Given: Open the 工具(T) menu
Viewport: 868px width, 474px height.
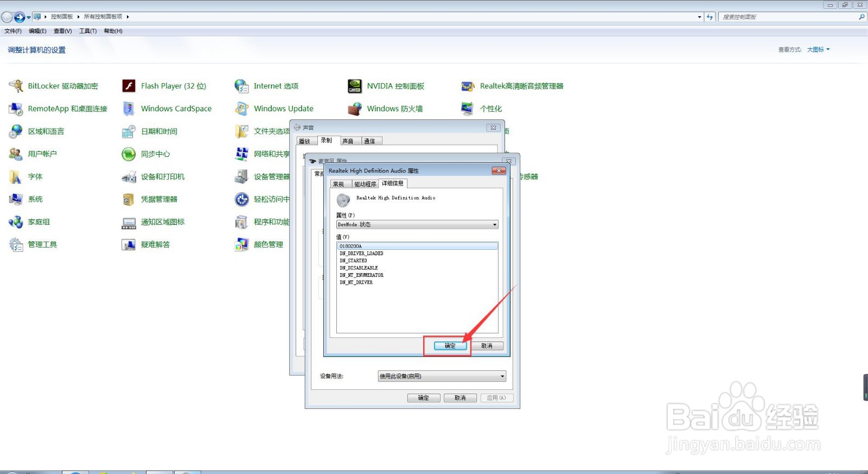Looking at the screenshot, I should (x=88, y=31).
